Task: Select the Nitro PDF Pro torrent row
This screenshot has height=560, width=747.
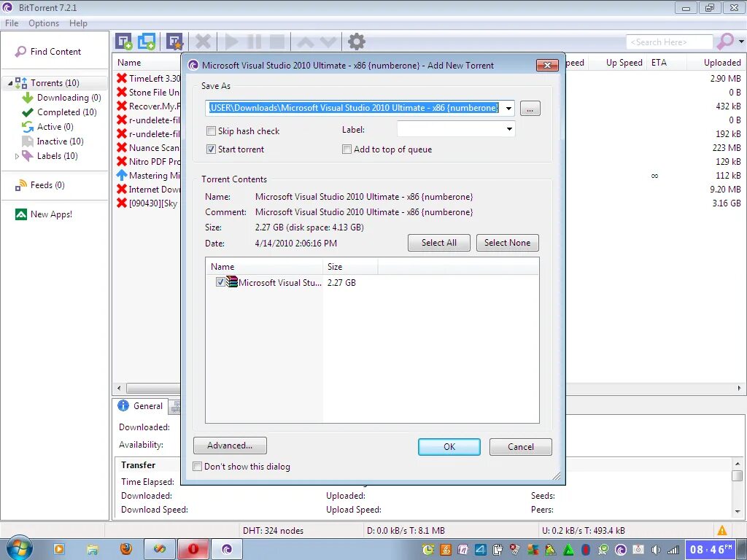Action: [x=149, y=161]
